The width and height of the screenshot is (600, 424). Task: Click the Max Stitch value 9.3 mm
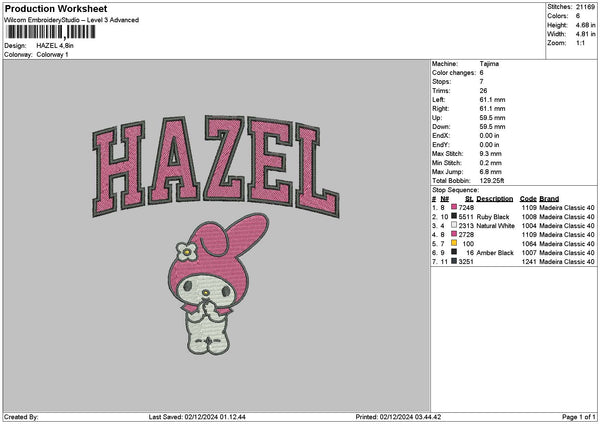(491, 154)
